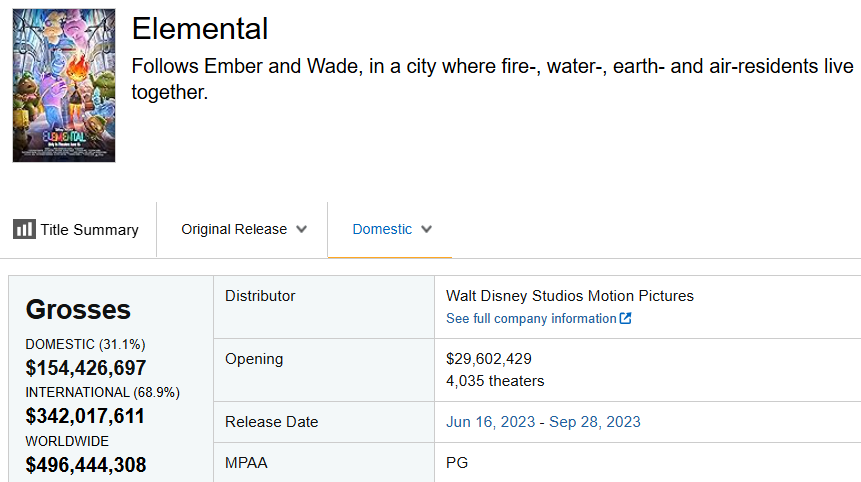Click the Walt Disney Studios Motion Pictures text
The width and height of the screenshot is (861, 482).
tap(570, 296)
